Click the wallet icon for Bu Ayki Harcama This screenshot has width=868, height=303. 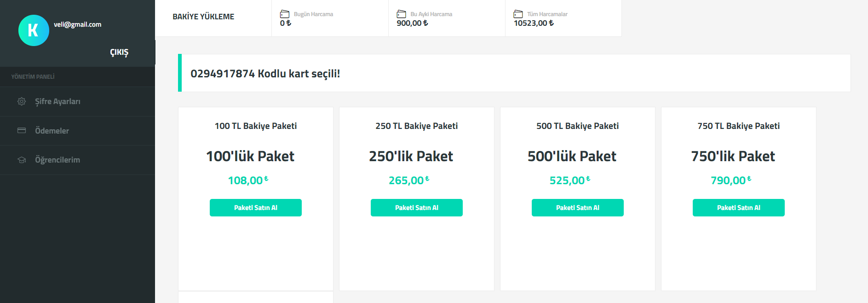402,14
